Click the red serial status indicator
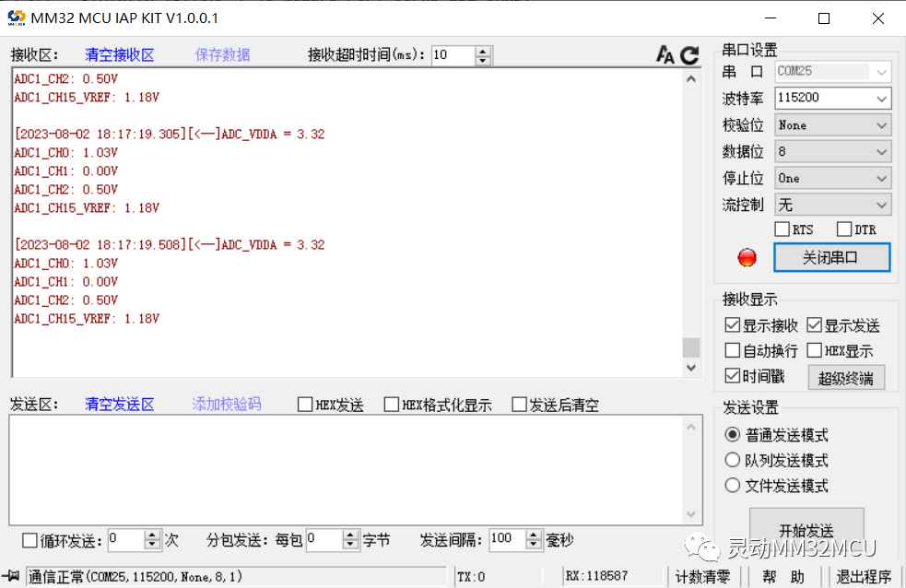 tap(747, 257)
